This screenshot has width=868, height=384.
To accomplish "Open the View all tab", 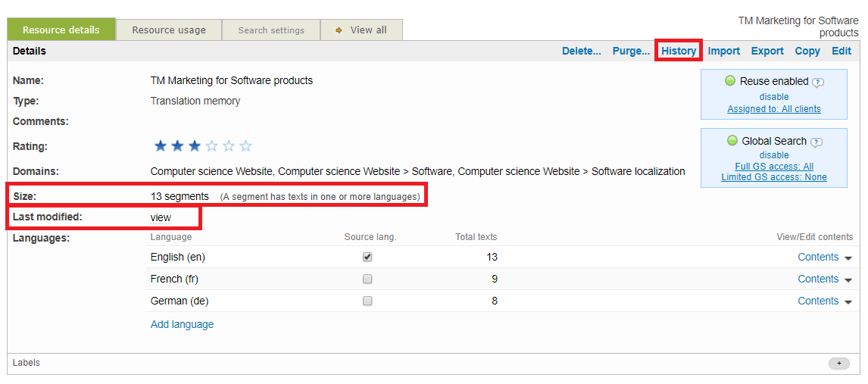I will [362, 30].
